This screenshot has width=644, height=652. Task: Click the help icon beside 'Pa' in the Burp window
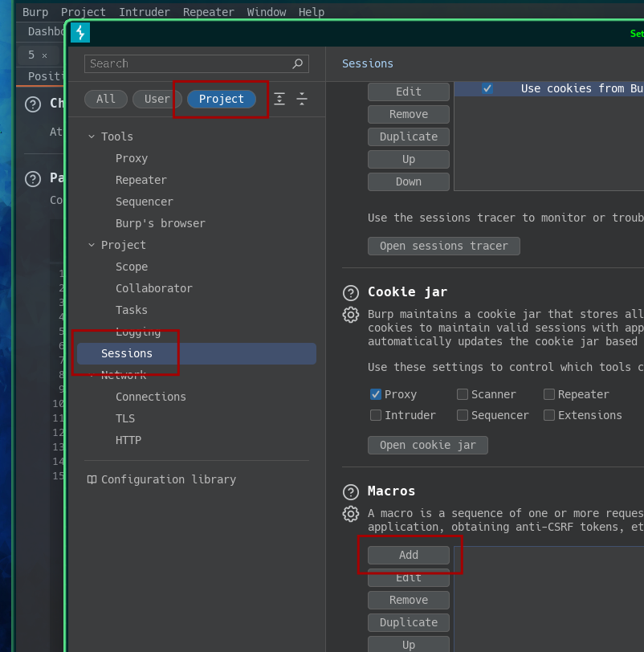click(x=33, y=179)
